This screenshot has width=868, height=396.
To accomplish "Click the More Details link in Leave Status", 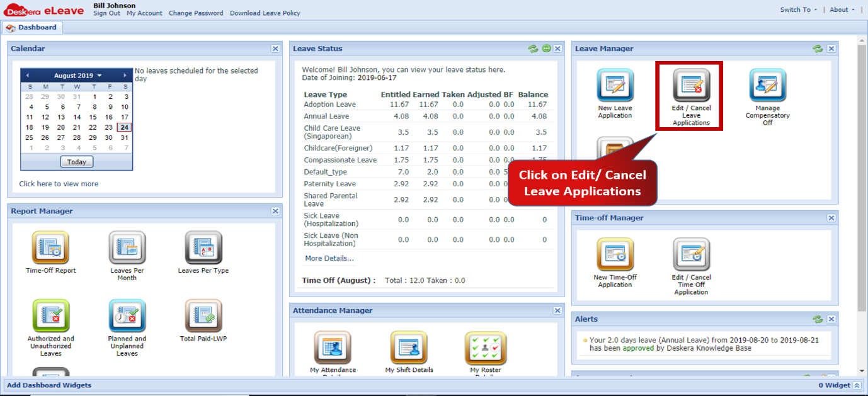I will pyautogui.click(x=328, y=258).
